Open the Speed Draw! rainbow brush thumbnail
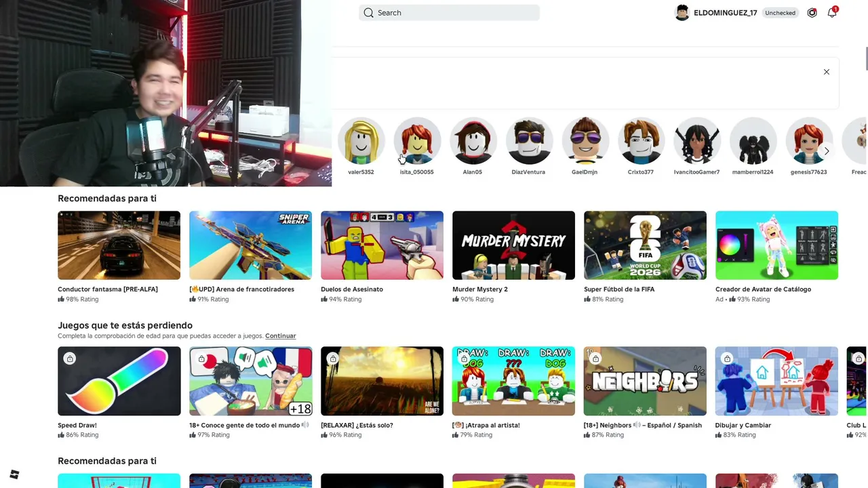 (119, 381)
